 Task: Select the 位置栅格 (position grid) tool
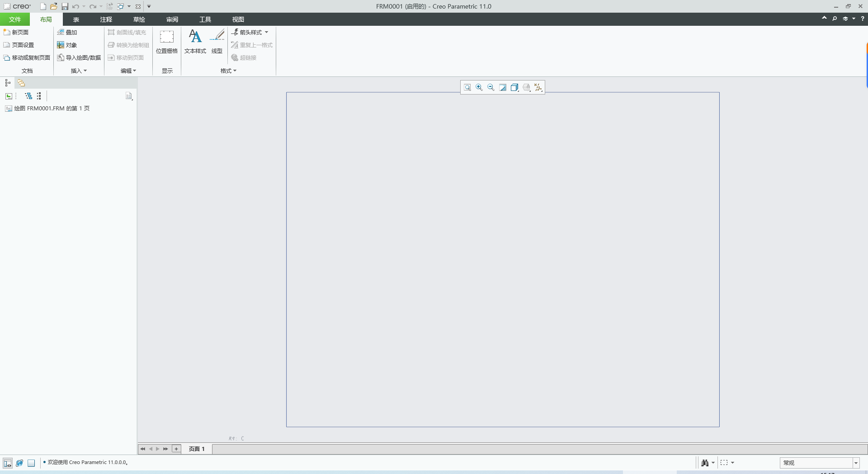(x=166, y=42)
